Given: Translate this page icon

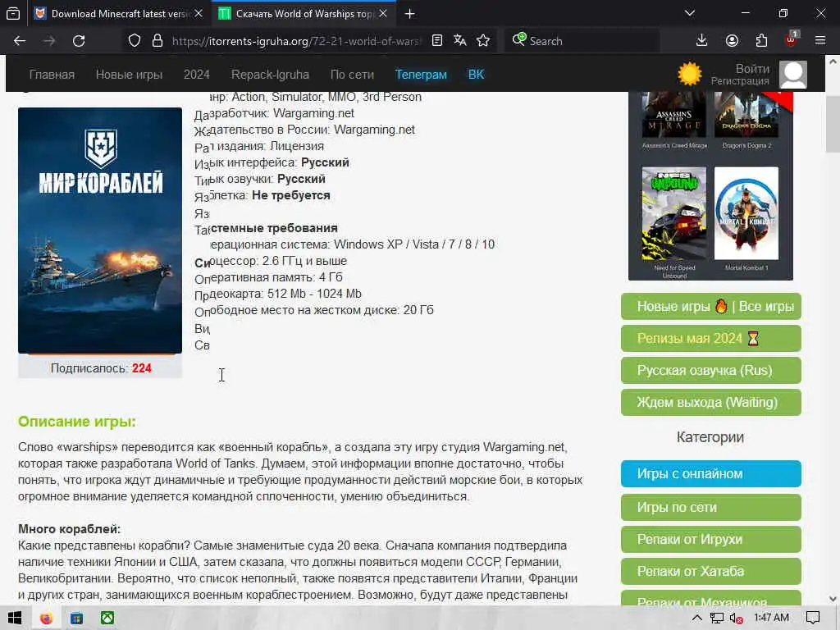Looking at the screenshot, I should click(459, 41).
